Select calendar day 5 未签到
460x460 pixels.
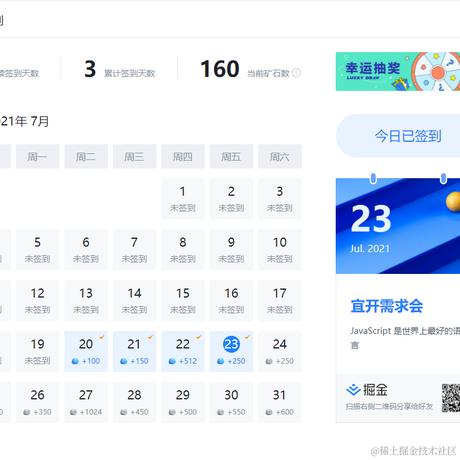pyautogui.click(x=37, y=250)
